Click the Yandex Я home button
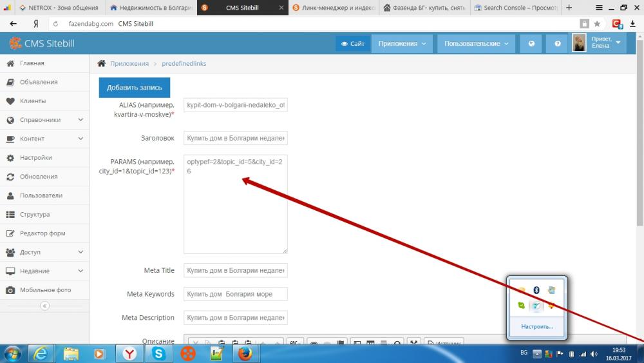Viewport: 644px width, 363px height. (x=35, y=24)
